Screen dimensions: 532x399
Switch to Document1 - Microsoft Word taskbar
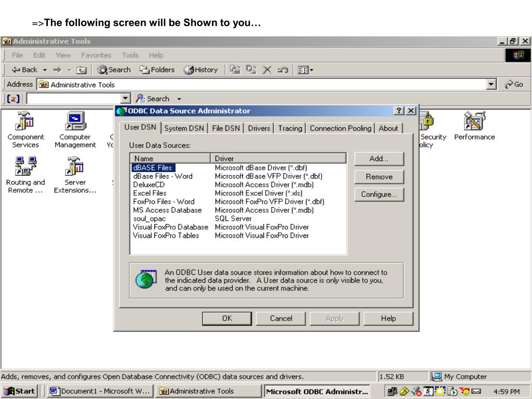coord(100,391)
